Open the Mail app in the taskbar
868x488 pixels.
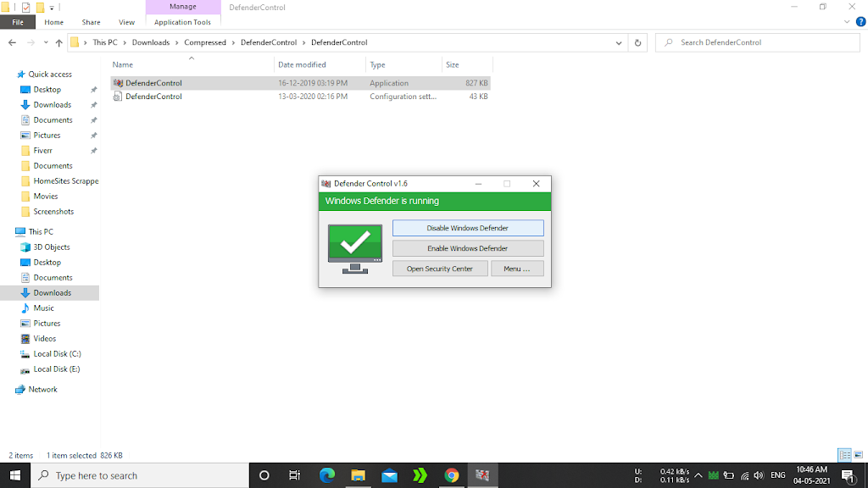[389, 475]
